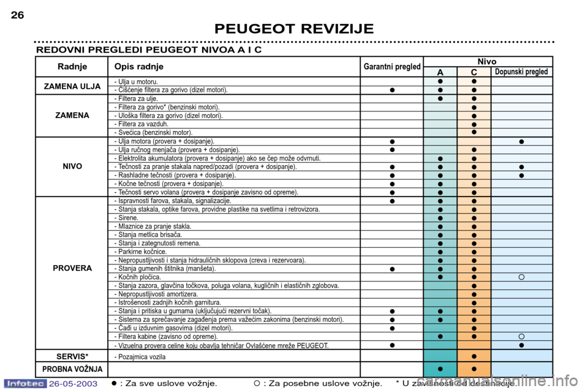The height and width of the screenshot is (391, 588).
Task: Click the bottom-most dot in column C
Action: coord(473,369)
